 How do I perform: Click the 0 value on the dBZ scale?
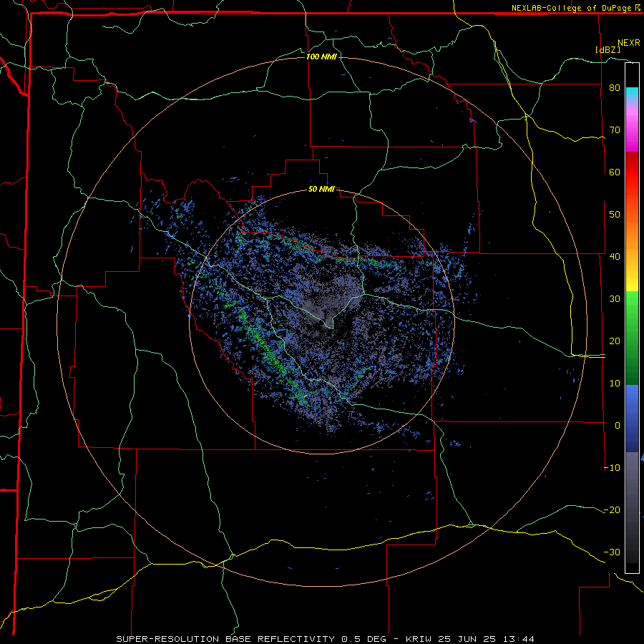(618, 426)
